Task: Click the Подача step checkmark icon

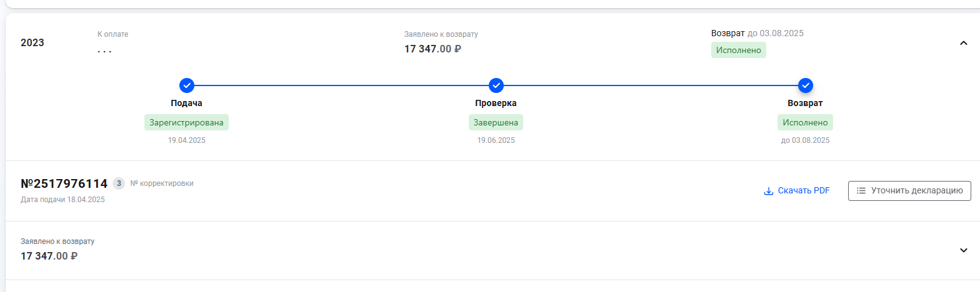Action: [x=186, y=85]
